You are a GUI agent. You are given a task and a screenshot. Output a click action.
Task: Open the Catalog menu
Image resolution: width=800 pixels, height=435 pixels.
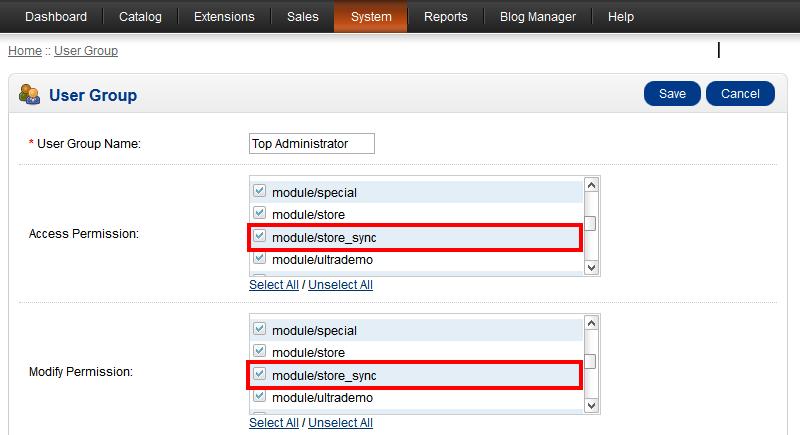[x=140, y=17]
